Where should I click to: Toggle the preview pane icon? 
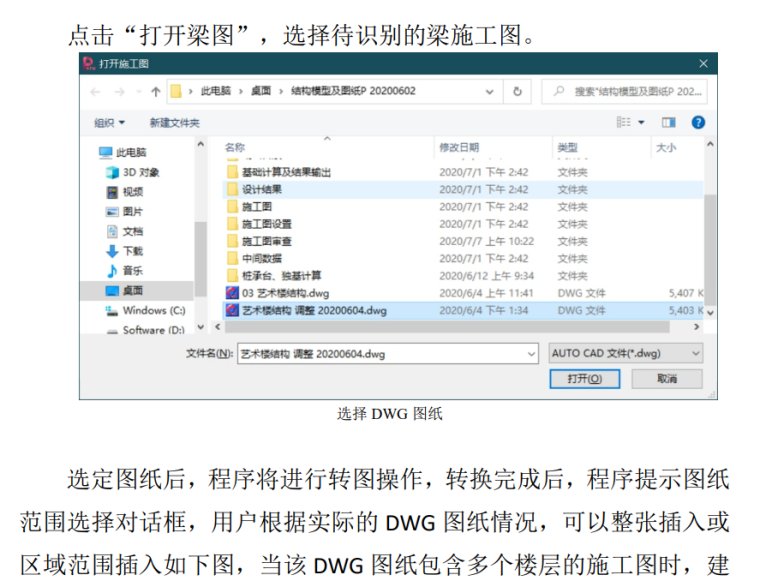tap(669, 122)
